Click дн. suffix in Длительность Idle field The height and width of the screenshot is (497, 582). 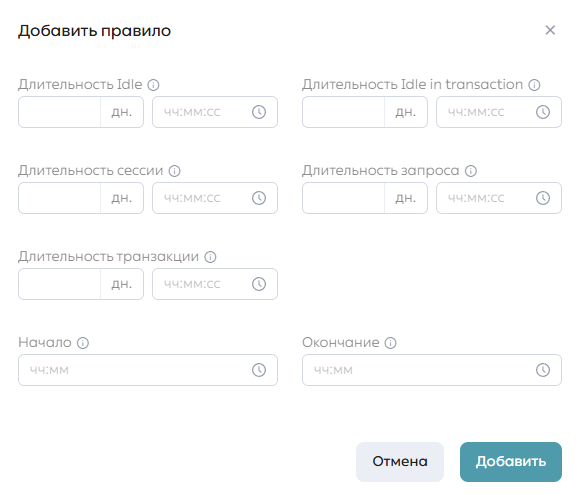122,112
